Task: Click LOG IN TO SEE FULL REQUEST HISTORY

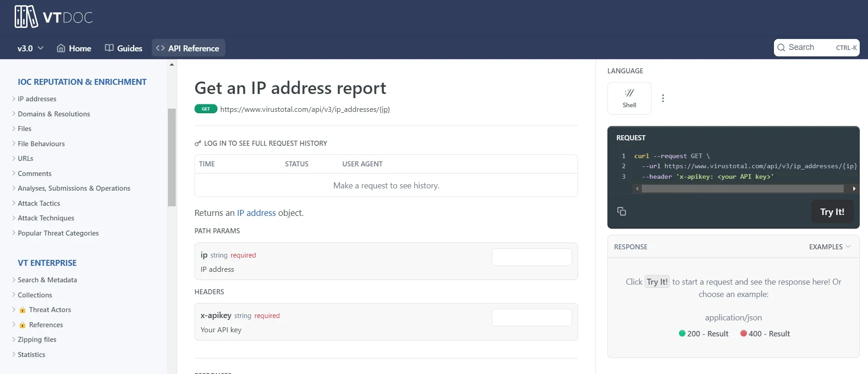Action: point(266,143)
